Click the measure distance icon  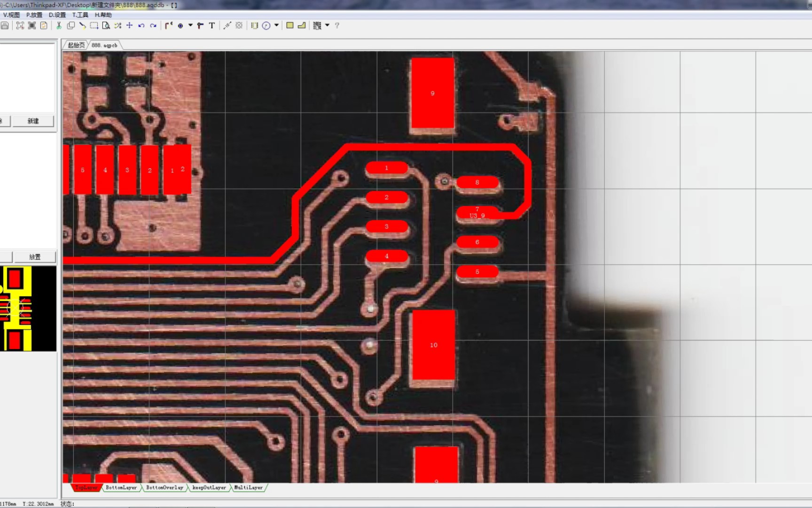226,26
